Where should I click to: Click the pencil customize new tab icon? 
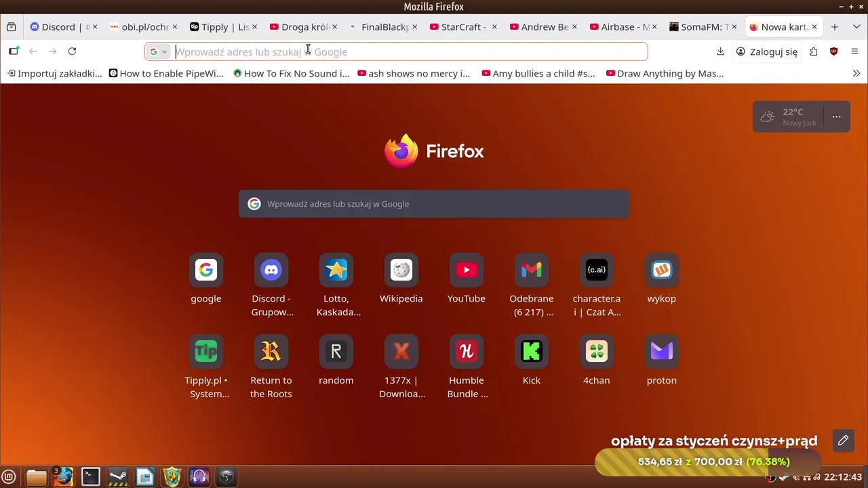(843, 440)
